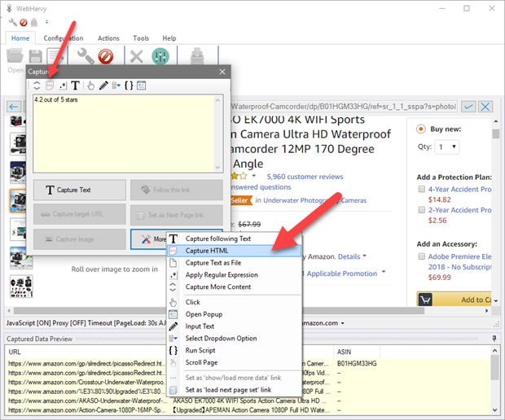Click the Capture HTML icon in Capture toolbar

pos(48,85)
